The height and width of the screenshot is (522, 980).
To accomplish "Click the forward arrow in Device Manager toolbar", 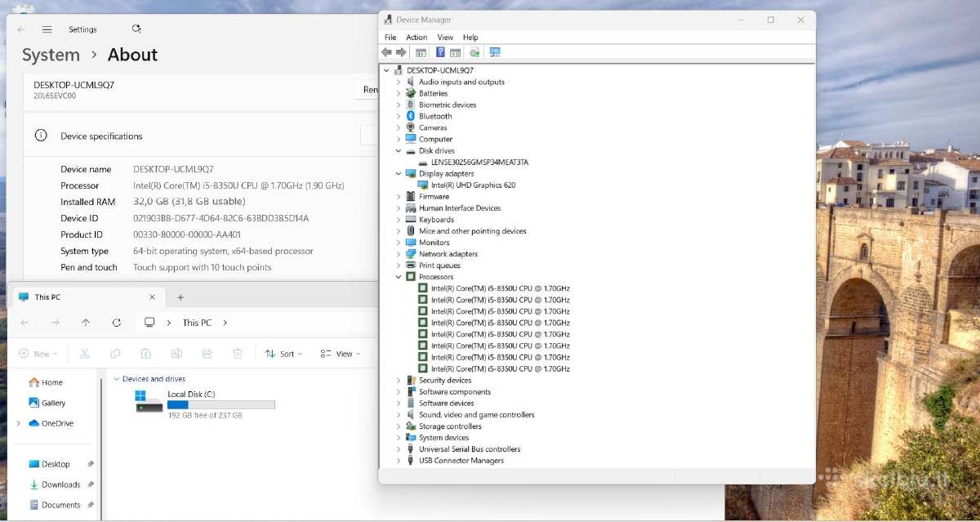I will pos(401,52).
